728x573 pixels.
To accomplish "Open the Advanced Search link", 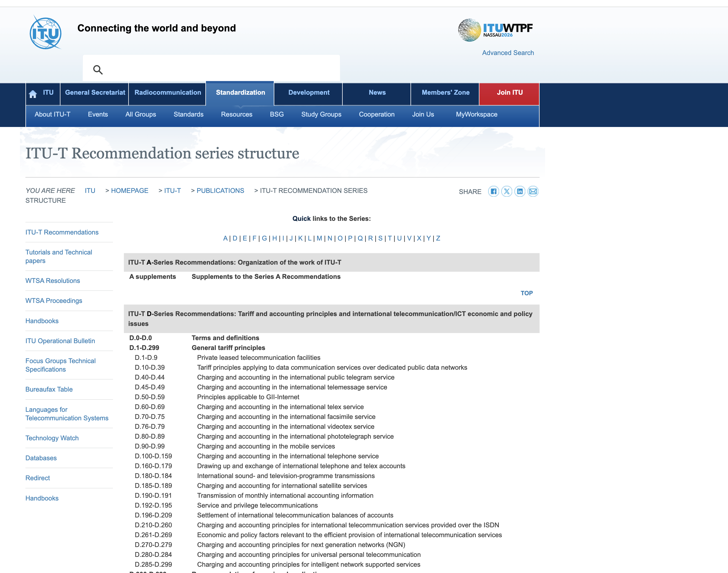I will (508, 53).
